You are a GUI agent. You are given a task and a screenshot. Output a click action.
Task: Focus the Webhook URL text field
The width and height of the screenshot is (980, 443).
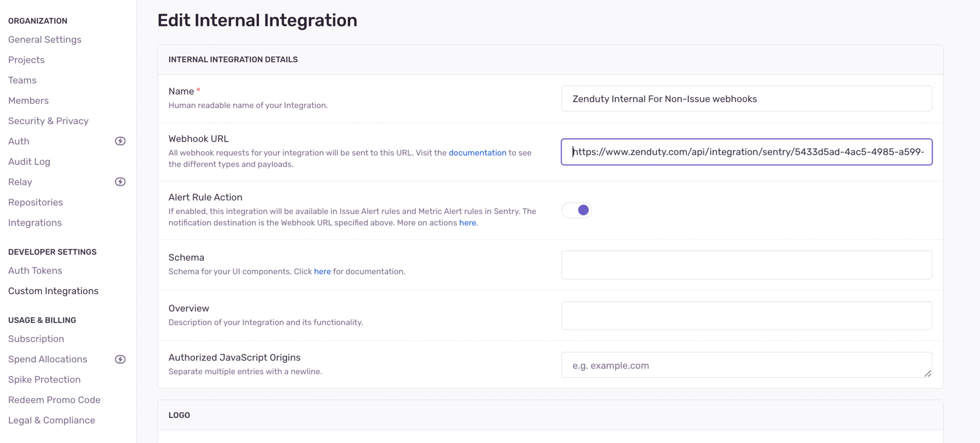click(746, 152)
